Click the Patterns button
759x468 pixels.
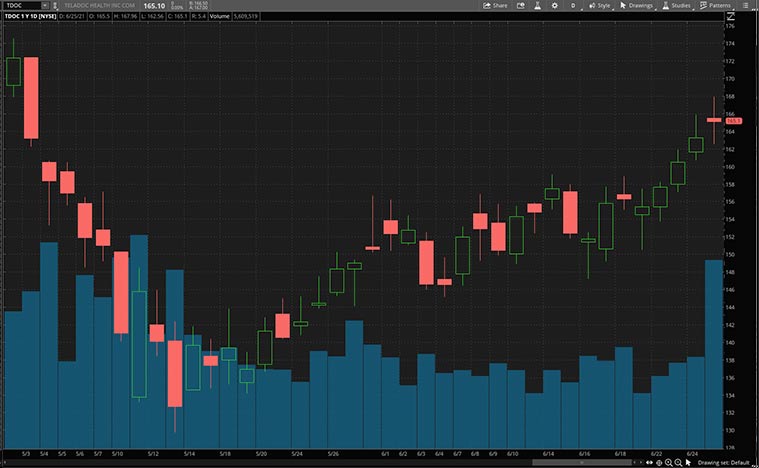point(716,5)
